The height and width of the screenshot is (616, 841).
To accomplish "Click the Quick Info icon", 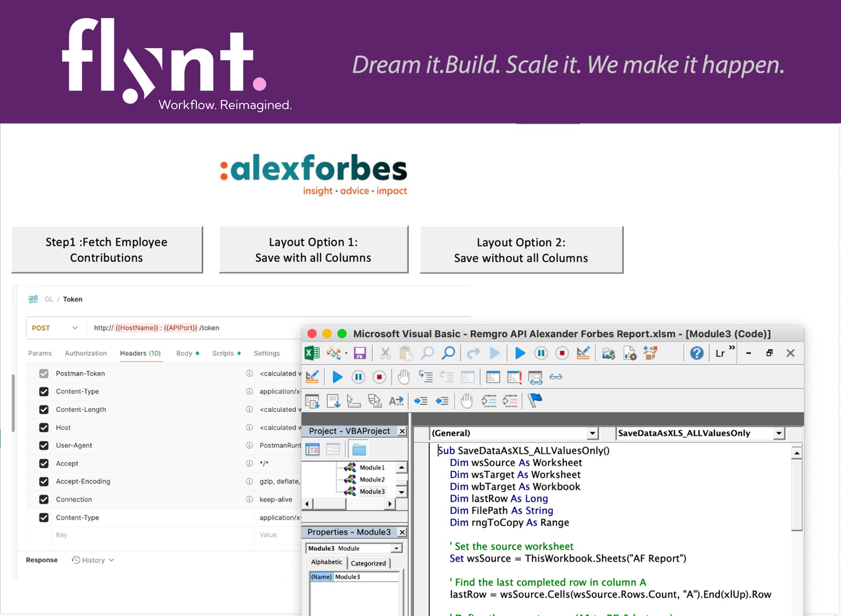I will click(x=353, y=401).
